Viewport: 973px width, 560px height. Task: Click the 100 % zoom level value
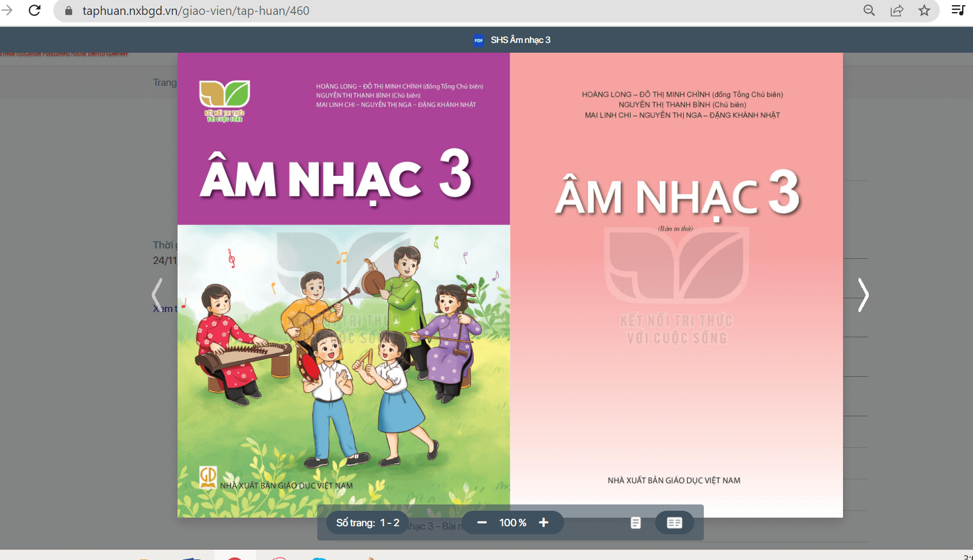pos(513,523)
